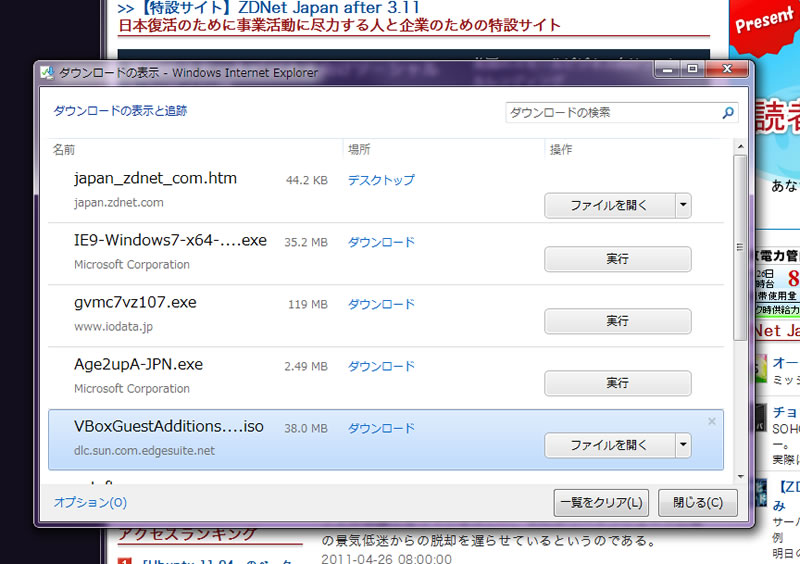800x564 pixels.
Task: Select the VBoxGuestAdditions....iso file name
Action: 169,426
